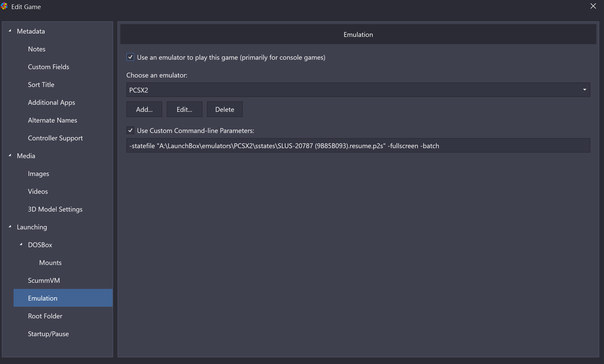Viewport: 604px width, 364px height.
Task: Open the PCSX2 emulator dropdown
Action: [358, 90]
